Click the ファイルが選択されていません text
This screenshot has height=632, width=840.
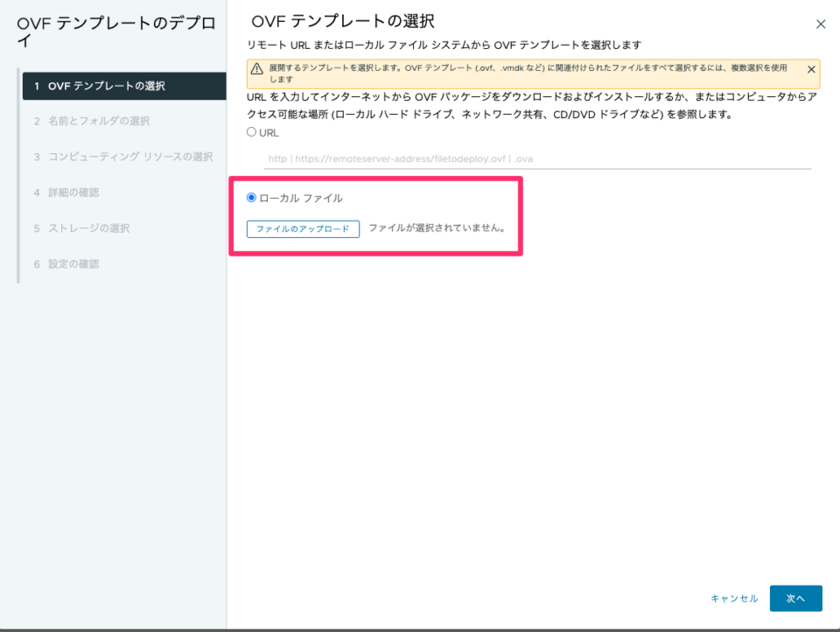[436, 228]
